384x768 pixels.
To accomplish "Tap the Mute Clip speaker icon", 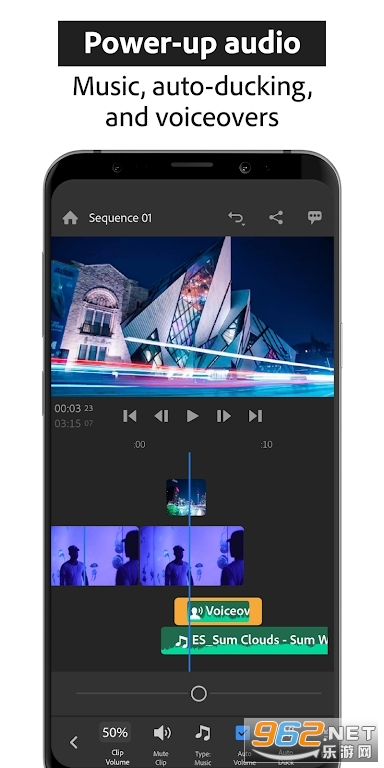I will (x=162, y=733).
